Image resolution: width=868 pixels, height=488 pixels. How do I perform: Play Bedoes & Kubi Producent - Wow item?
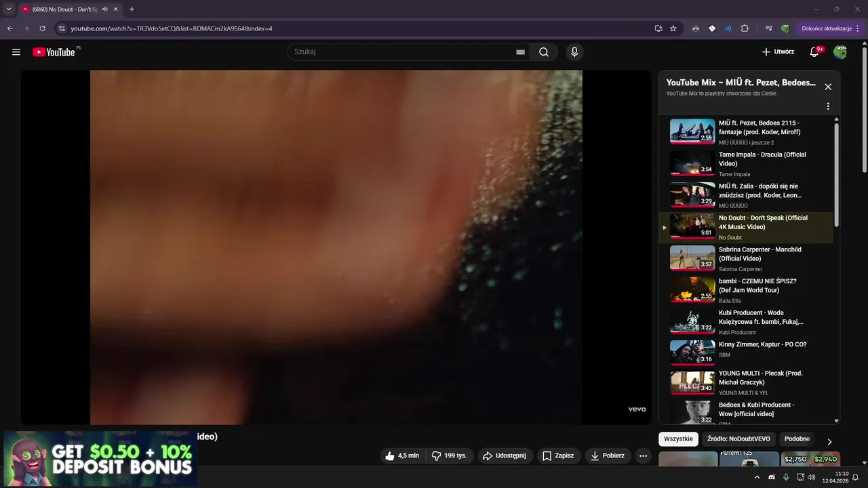pyautogui.click(x=746, y=412)
